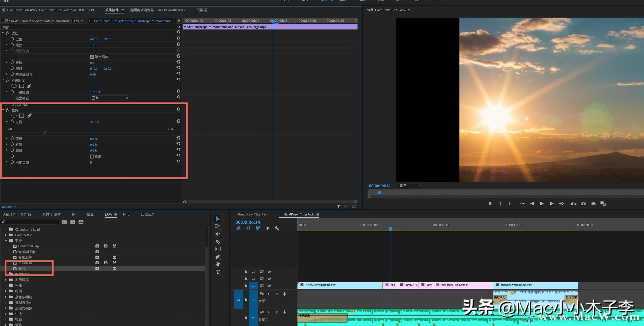This screenshot has width=644, height=326.
Task: Open timeline display settings wrench
Action: point(277,229)
